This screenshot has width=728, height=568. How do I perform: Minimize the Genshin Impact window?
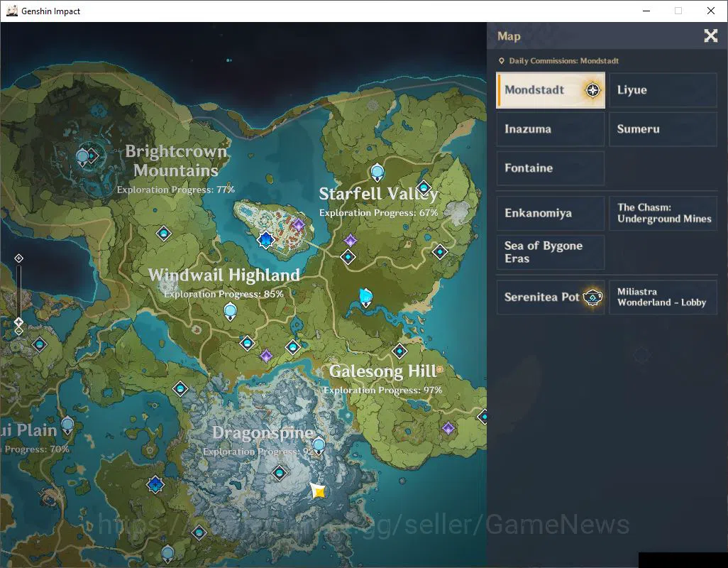pos(646,11)
